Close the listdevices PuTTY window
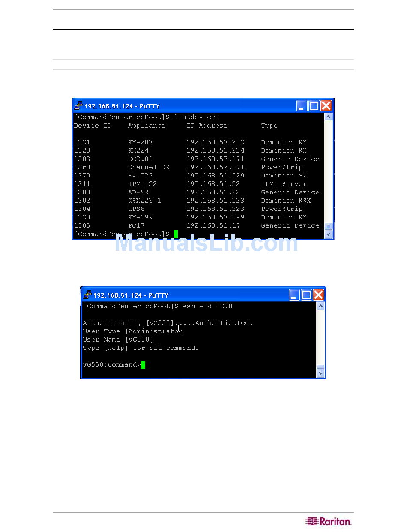This screenshot has height=532, width=407. point(326,106)
